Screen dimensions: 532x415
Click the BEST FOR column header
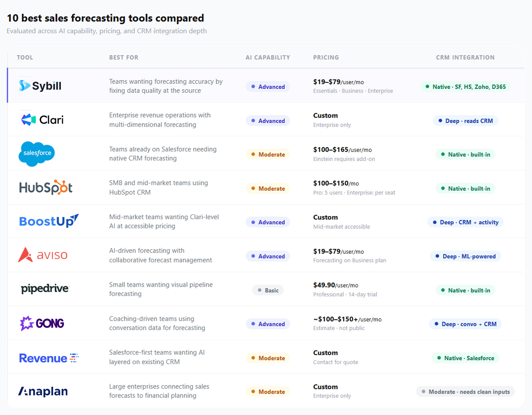124,57
